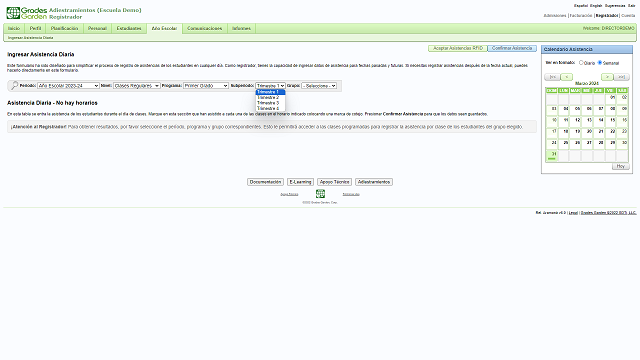Open the Admisiones module link

[555, 16]
